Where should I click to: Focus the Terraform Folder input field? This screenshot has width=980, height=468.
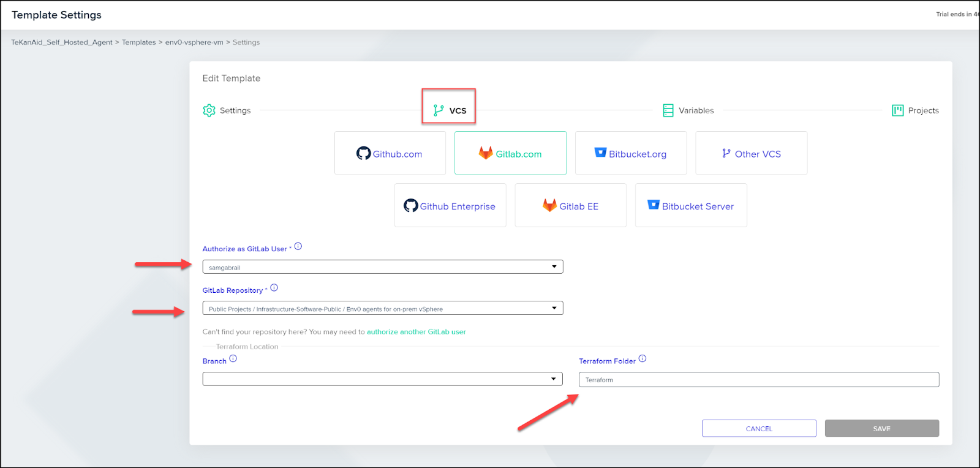[x=759, y=380]
